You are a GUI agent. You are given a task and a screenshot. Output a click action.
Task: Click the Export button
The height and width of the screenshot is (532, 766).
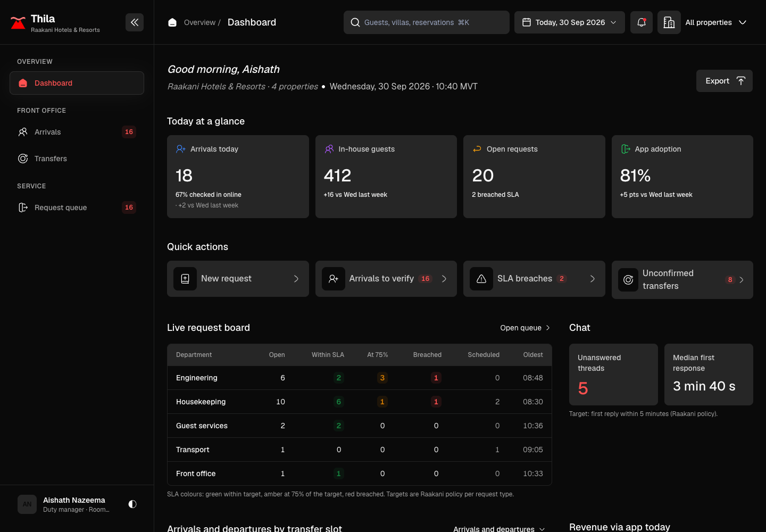coord(725,81)
